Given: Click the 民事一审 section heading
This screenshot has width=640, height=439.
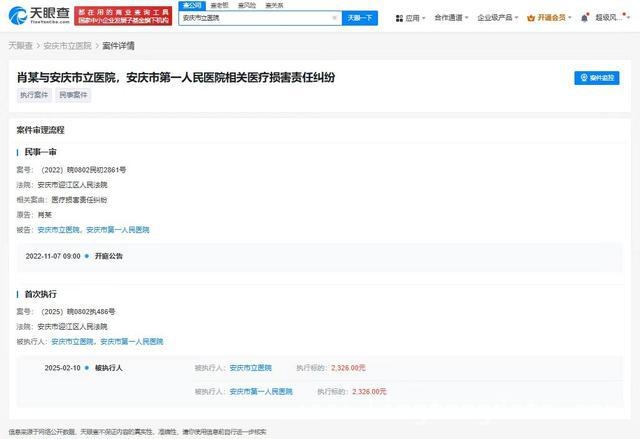Looking at the screenshot, I should pos(40,152).
